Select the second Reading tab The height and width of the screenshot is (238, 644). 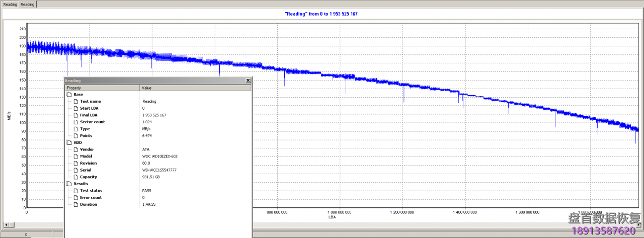[28, 4]
